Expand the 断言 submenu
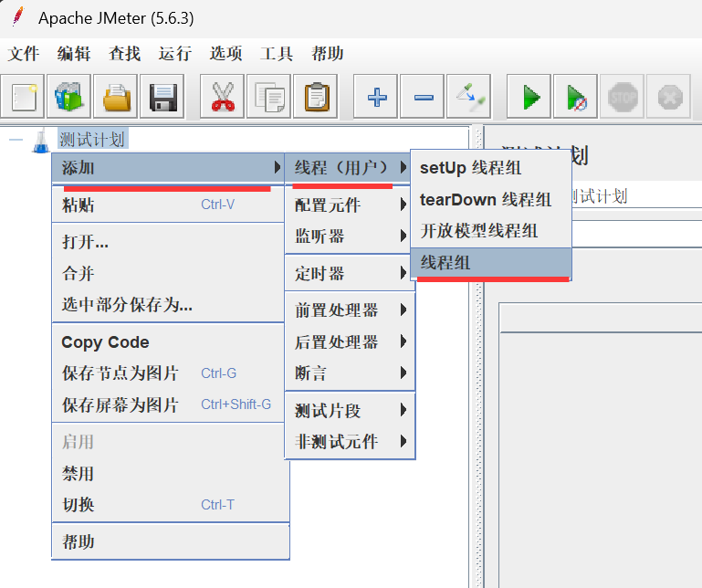702x588 pixels. [351, 373]
